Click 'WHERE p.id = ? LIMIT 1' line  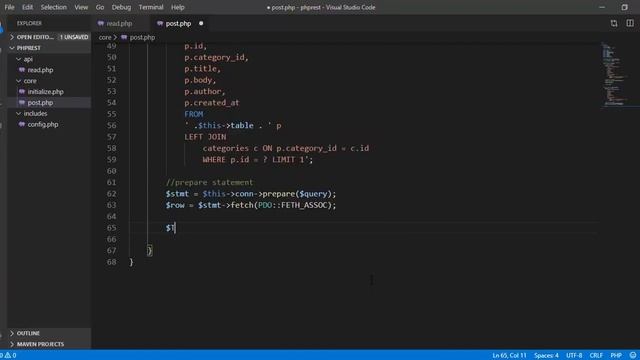[x=258, y=160]
